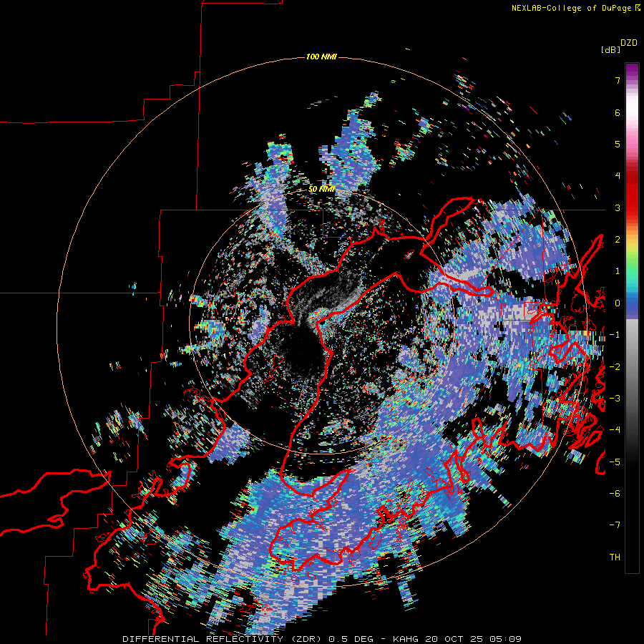Select the "-2" value on the dB scale
The width and height of the screenshot is (644, 644).
pos(615,366)
